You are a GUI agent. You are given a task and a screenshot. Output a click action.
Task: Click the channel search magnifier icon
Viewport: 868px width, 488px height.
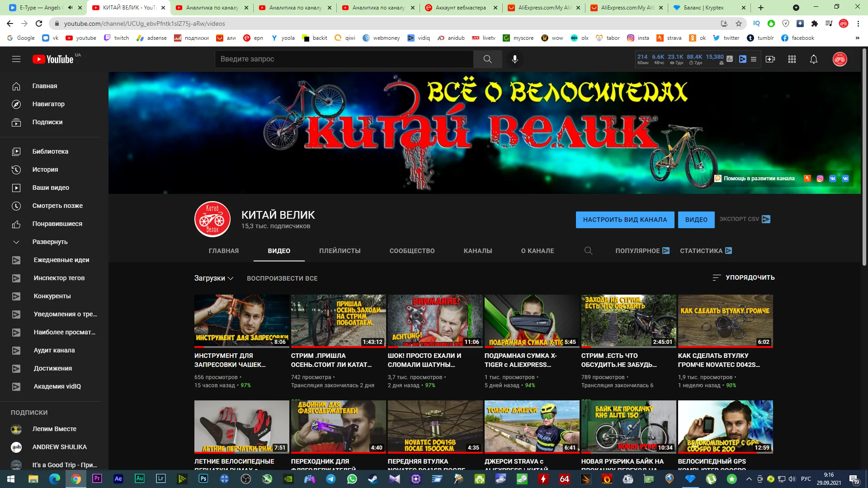588,251
